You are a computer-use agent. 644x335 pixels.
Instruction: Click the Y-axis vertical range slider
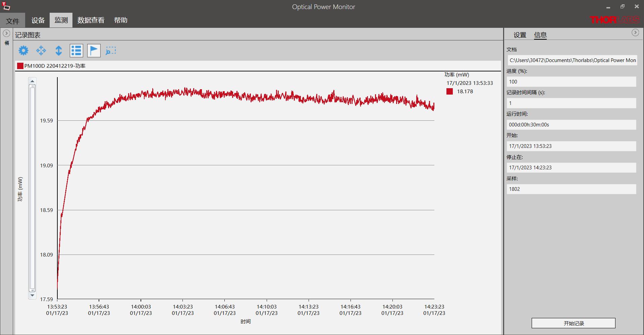pos(32,188)
